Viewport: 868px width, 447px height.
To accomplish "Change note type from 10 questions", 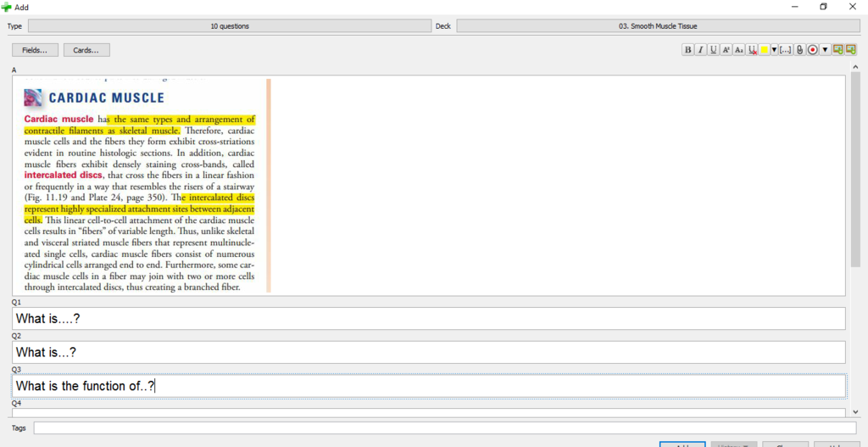I will tap(230, 26).
